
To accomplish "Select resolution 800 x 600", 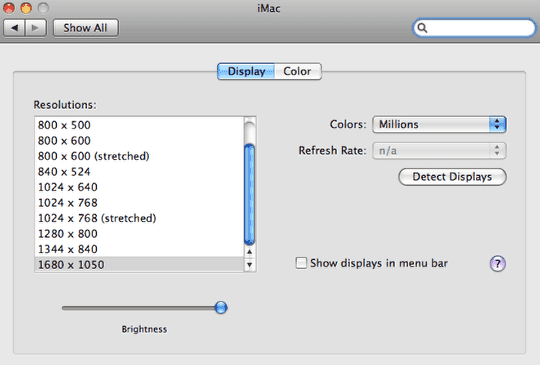I will (139, 140).
